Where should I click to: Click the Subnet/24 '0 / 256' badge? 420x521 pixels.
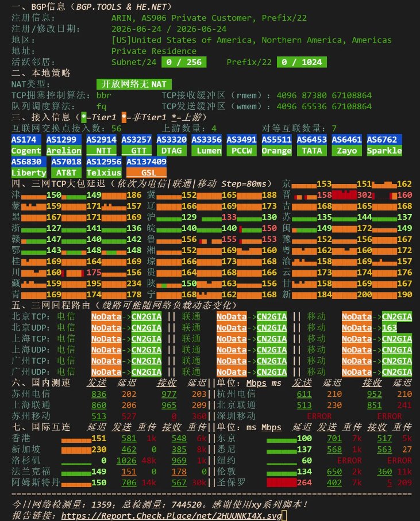click(x=184, y=62)
